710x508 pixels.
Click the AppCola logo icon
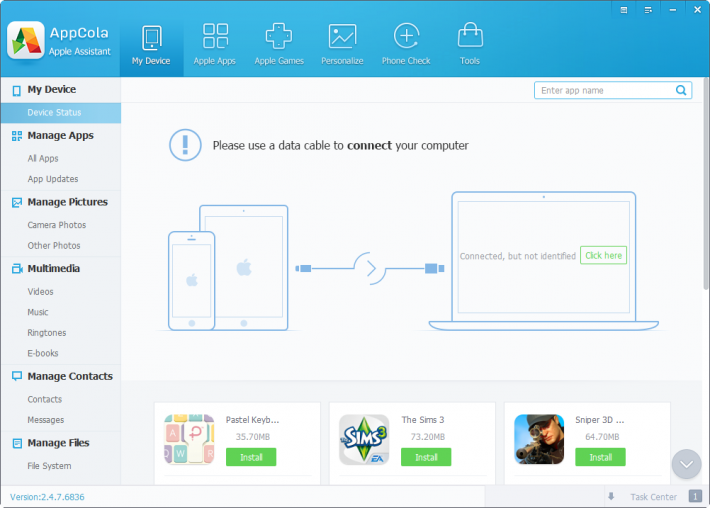click(26, 40)
